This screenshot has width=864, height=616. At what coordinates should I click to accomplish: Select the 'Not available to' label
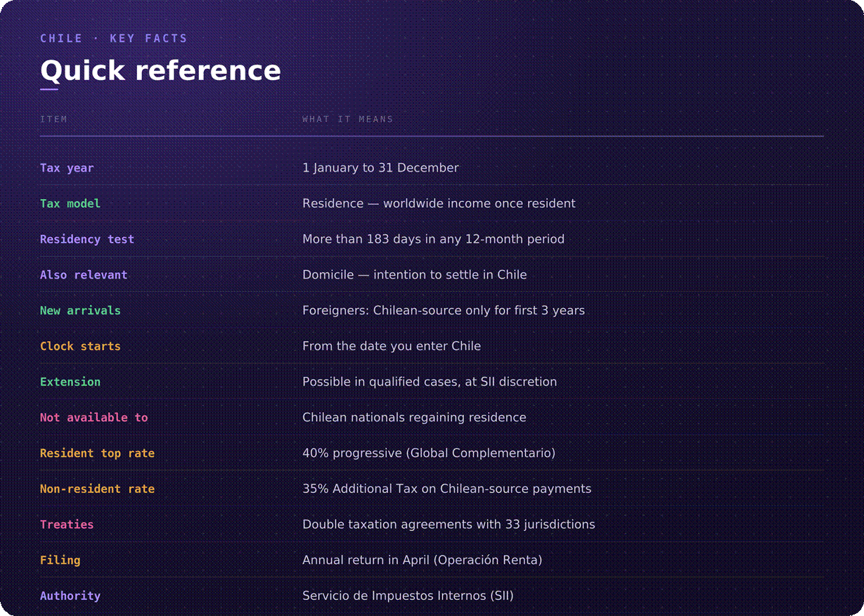tap(94, 418)
